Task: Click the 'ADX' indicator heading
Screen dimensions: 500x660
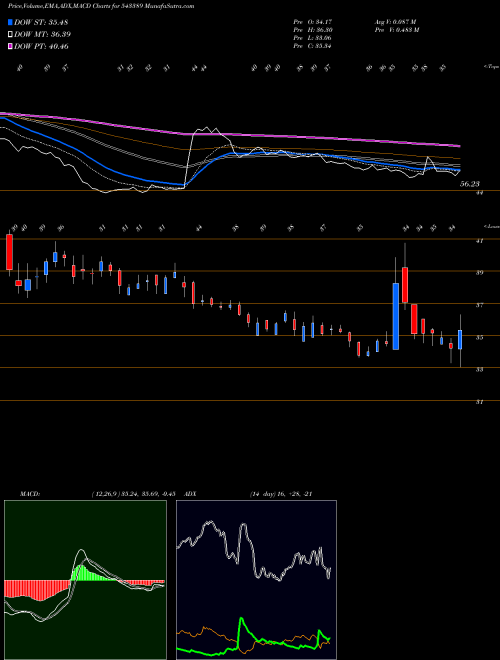Action: point(190,494)
